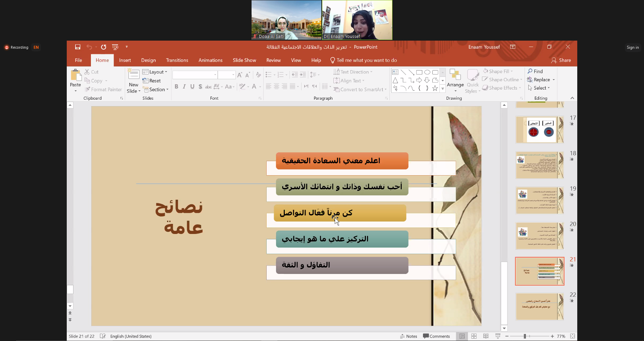Open the Arrange tool in Drawing group
The height and width of the screenshot is (341, 644).
(455, 81)
